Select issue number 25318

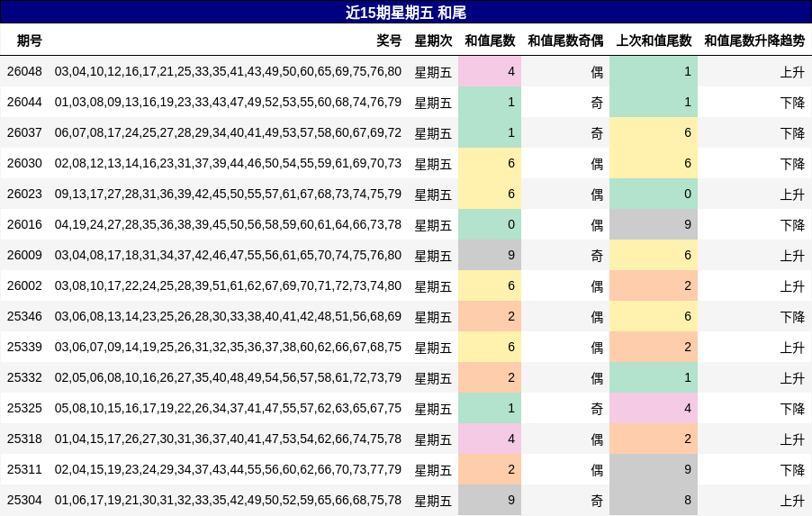tap(24, 439)
